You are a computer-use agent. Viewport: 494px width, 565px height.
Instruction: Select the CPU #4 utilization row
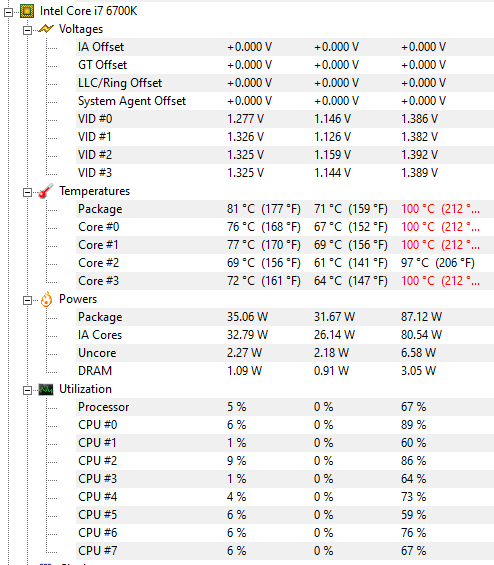click(285, 497)
